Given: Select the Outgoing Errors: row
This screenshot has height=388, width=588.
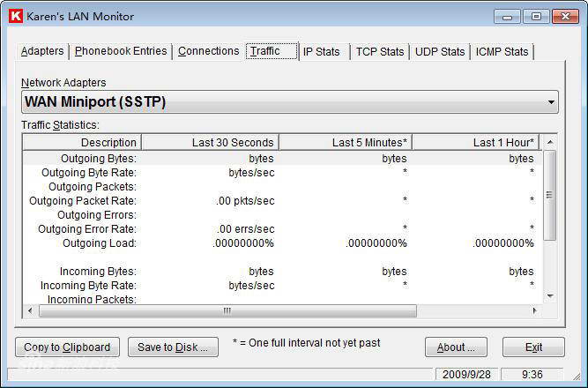Looking at the screenshot, I should click(x=282, y=215).
